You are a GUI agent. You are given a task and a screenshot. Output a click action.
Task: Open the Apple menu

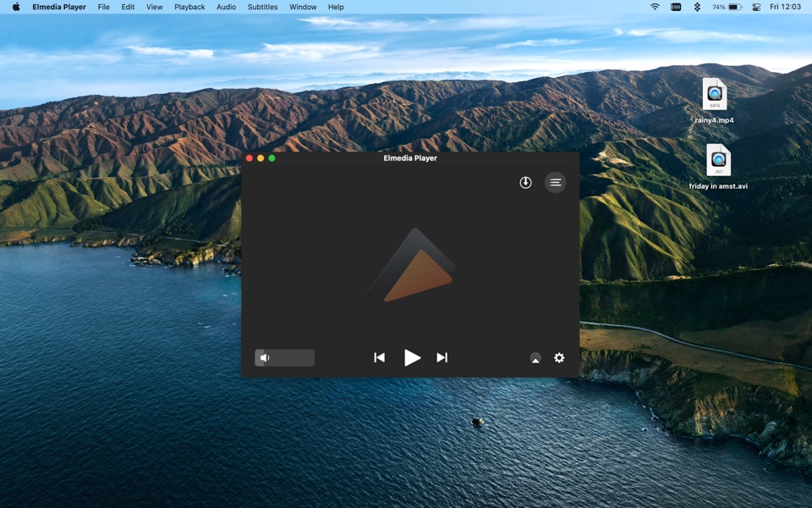coord(16,7)
